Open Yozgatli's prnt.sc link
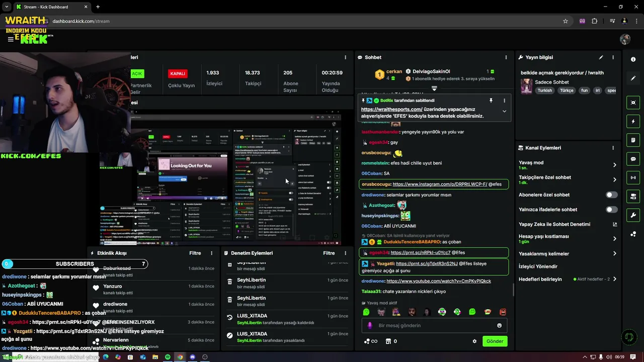This screenshot has height=362, width=644. point(427,263)
